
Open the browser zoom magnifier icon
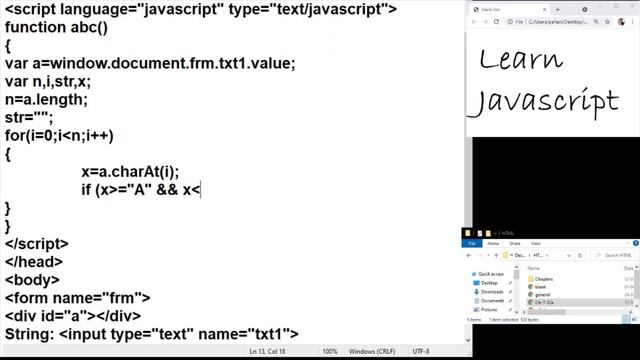(x=596, y=22)
